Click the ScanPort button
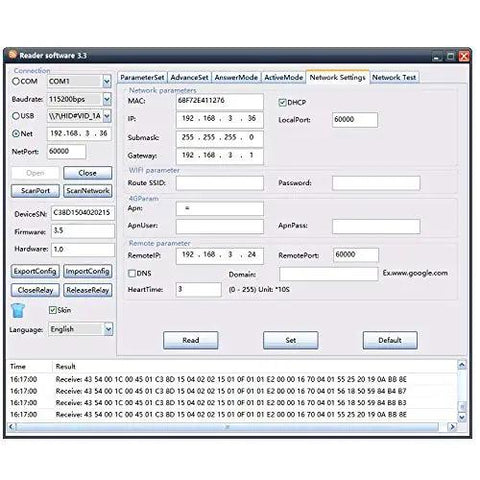480x480 pixels. point(35,191)
